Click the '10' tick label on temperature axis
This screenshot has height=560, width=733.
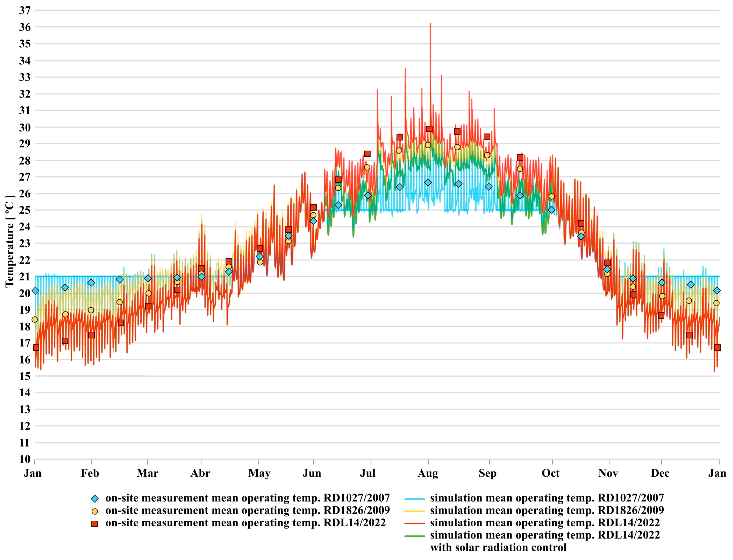25,459
